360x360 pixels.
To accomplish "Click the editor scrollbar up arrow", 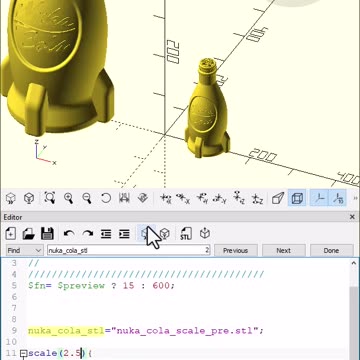I will [x=354, y=263].
